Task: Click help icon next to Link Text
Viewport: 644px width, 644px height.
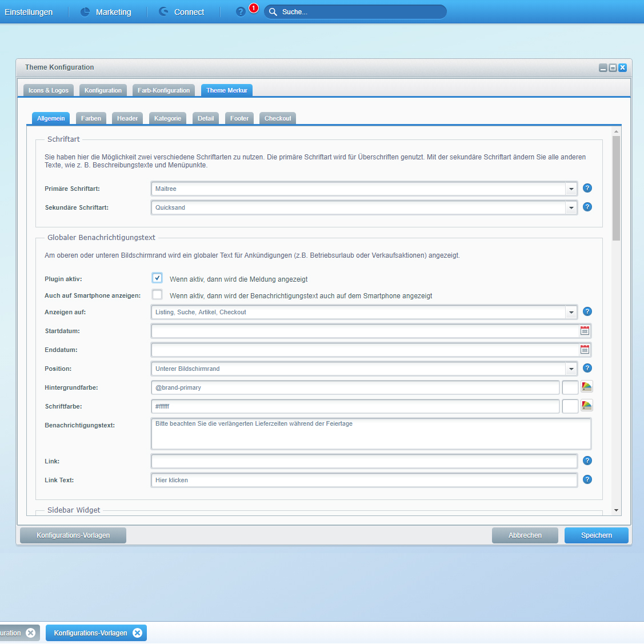Action: (587, 479)
